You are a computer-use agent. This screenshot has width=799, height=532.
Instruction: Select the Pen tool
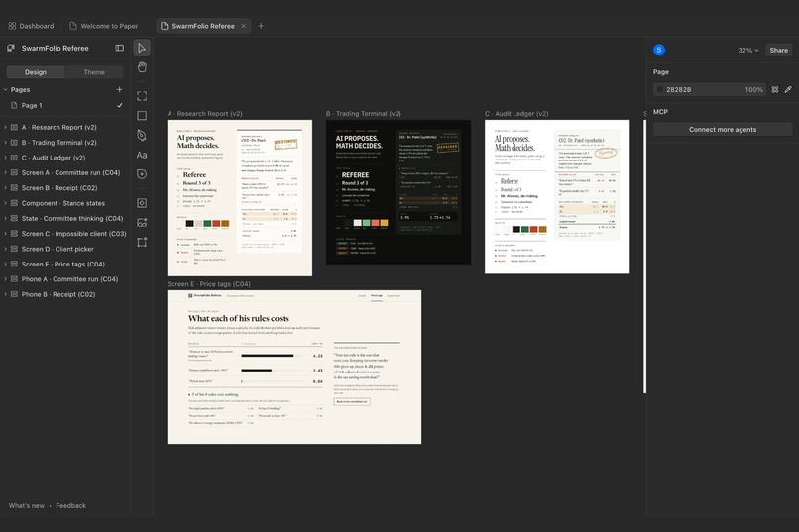click(142, 135)
